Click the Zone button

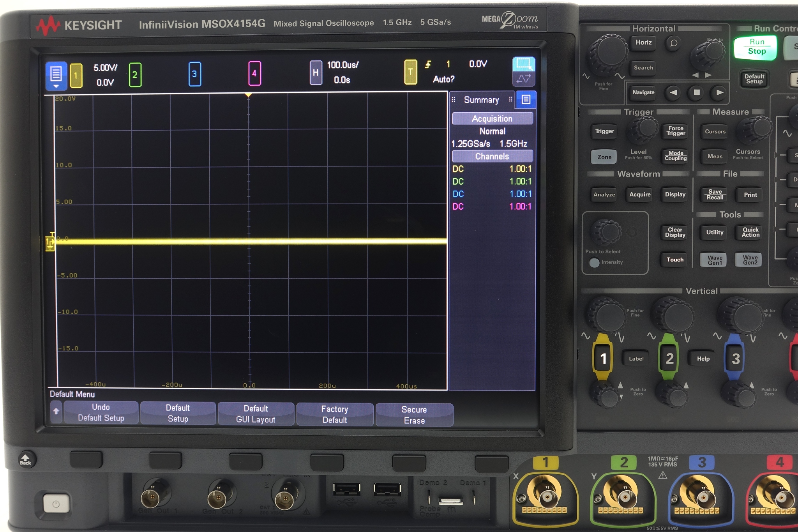pyautogui.click(x=604, y=157)
